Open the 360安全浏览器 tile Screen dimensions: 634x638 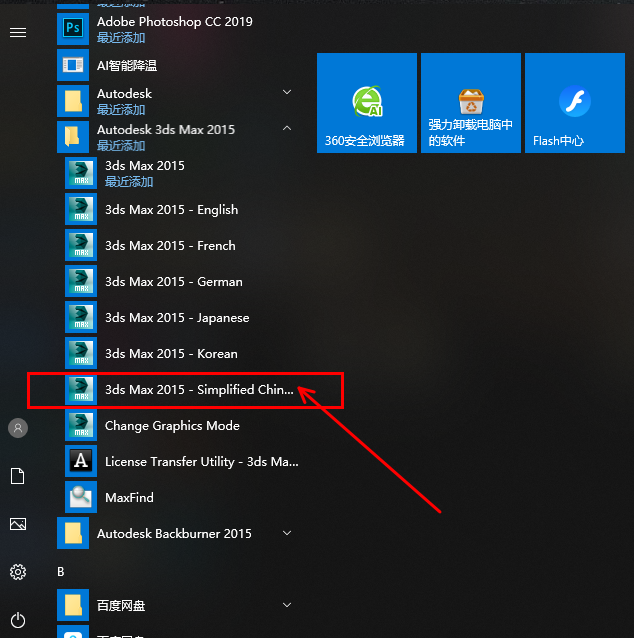(366, 103)
